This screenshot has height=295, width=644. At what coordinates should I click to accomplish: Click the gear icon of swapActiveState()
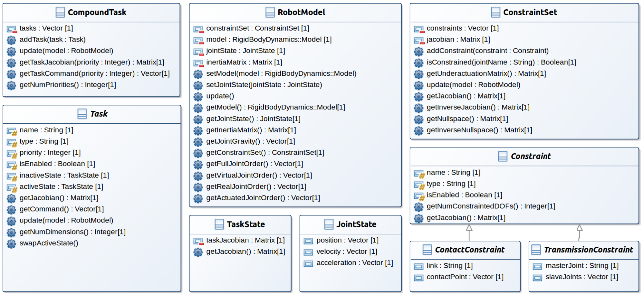pyautogui.click(x=11, y=243)
